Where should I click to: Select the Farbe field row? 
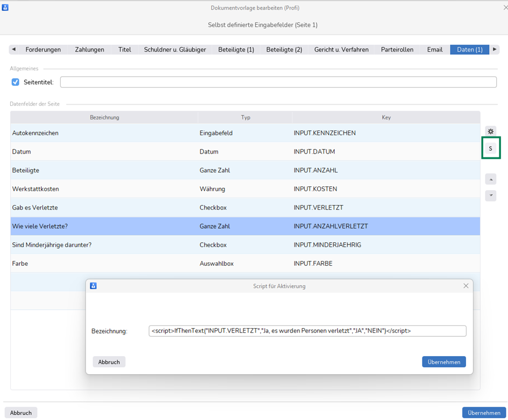245,263
